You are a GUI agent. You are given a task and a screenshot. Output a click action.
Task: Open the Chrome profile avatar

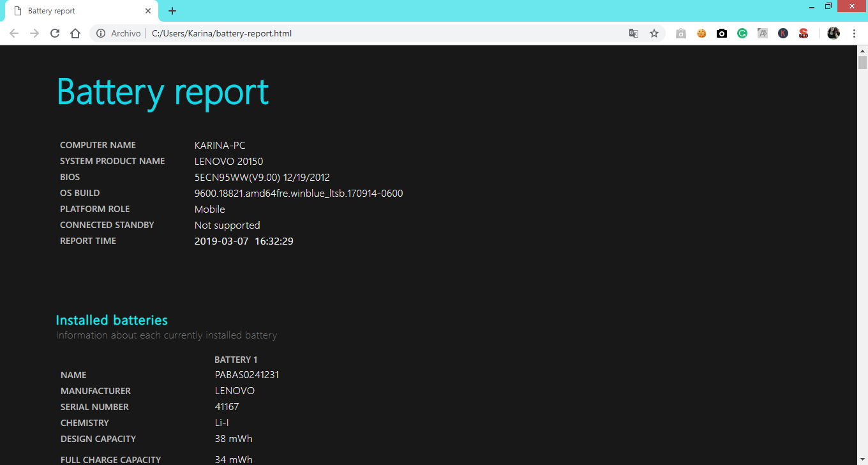pos(834,33)
